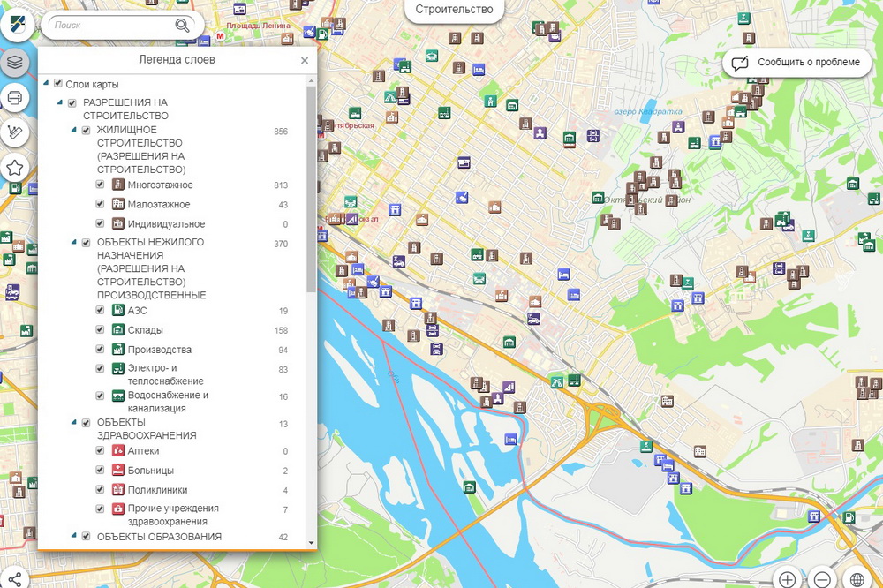Toggle the Больницы layer checkbox
This screenshot has height=588, width=883.
point(101,471)
